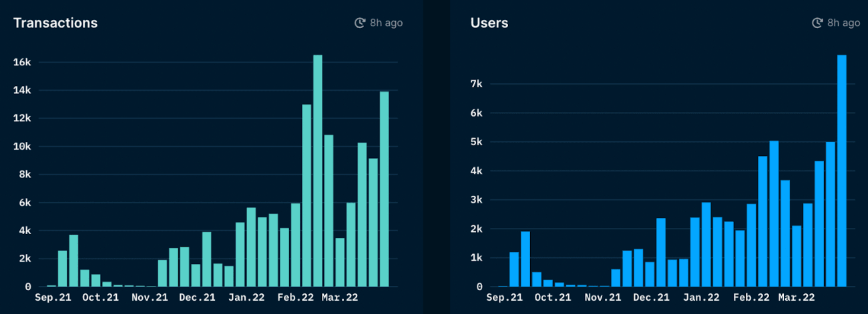Click the 5k label on Users y-axis
This screenshot has height=314, width=868.
(x=476, y=142)
